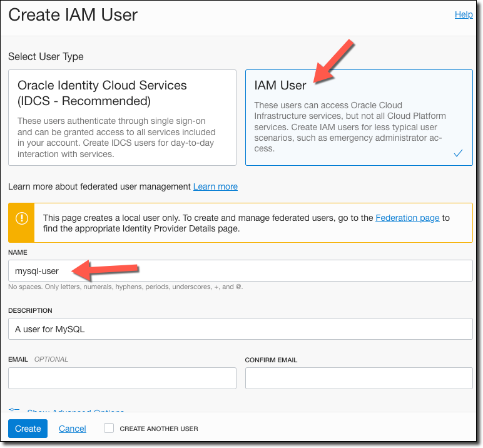
Task: Click the 'No spaces. Only letters, numerals' hint text
Action: pyautogui.click(x=125, y=287)
